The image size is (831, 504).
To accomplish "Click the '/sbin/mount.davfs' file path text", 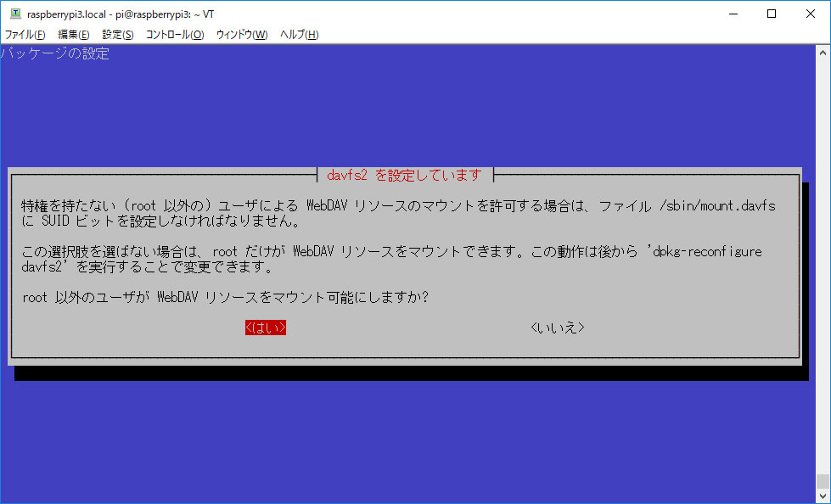I will 717,205.
